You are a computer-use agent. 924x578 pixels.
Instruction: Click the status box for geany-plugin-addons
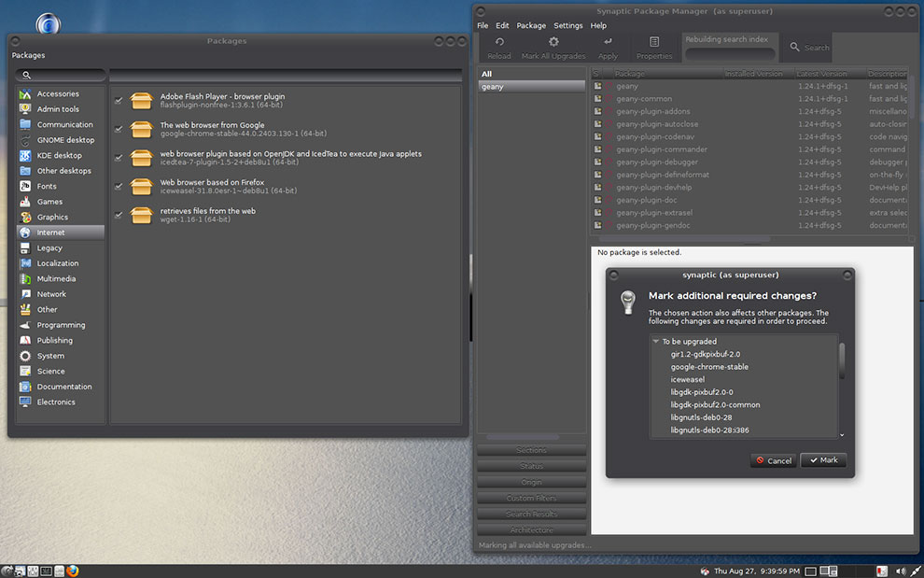pyautogui.click(x=597, y=111)
